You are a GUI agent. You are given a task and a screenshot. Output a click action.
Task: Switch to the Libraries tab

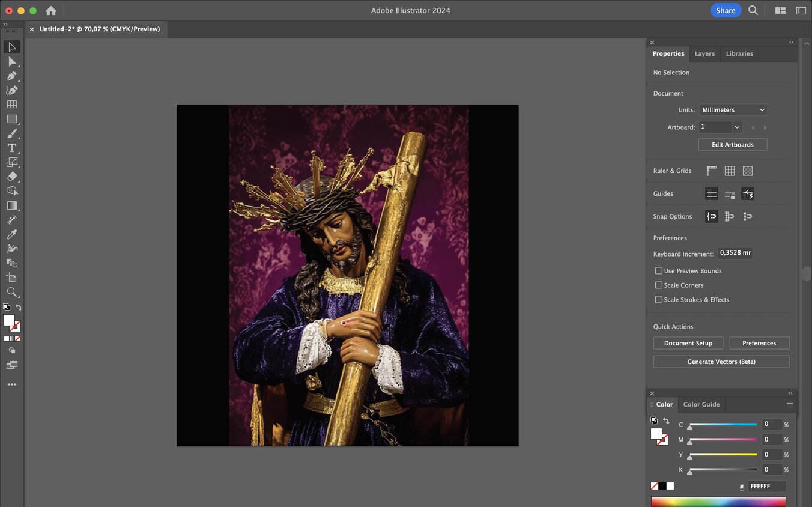(739, 53)
